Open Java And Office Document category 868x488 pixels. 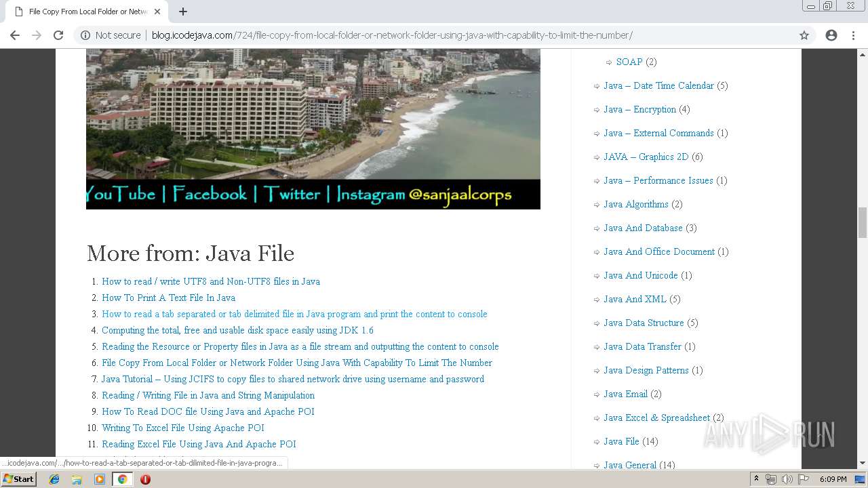pos(659,251)
